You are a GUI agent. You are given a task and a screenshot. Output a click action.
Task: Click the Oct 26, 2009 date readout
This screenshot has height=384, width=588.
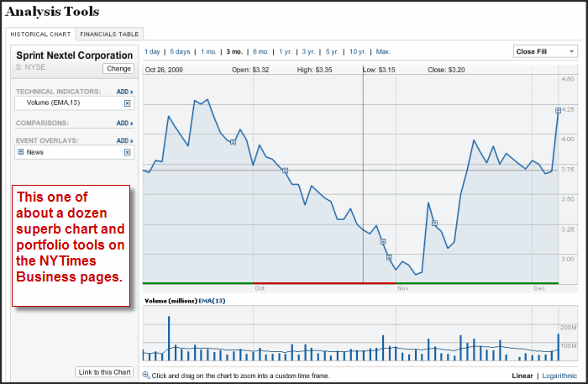tap(164, 70)
